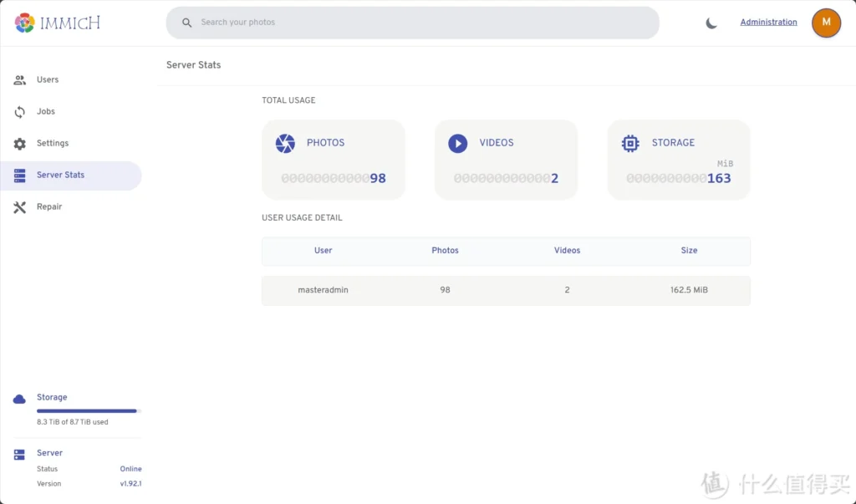Open the Repair sidebar item
856x504 pixels.
pyautogui.click(x=49, y=206)
